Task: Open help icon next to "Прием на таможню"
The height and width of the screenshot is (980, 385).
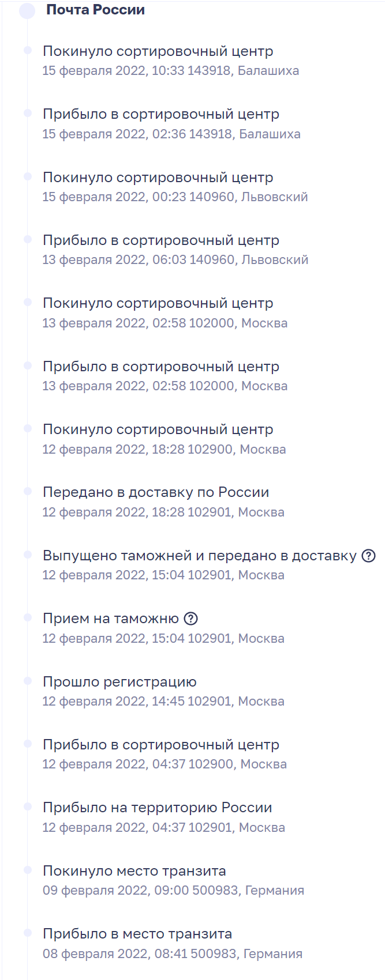Action: click(x=190, y=619)
